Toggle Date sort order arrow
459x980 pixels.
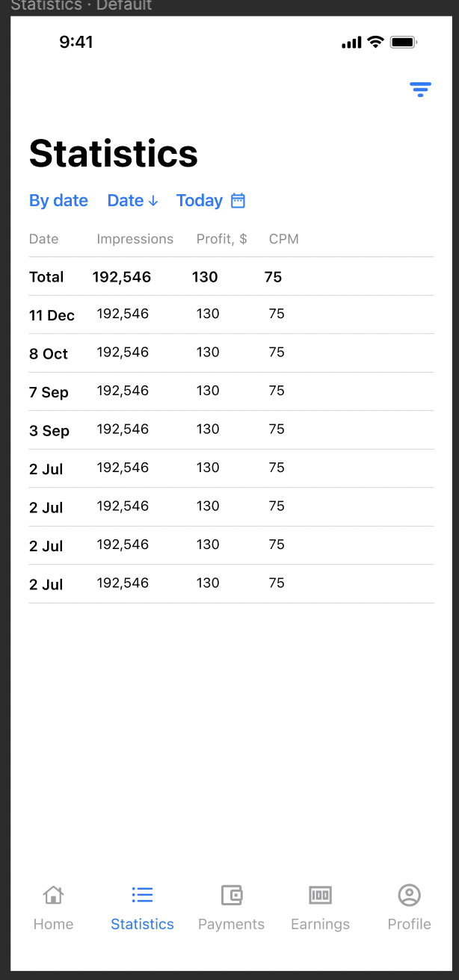click(x=153, y=201)
